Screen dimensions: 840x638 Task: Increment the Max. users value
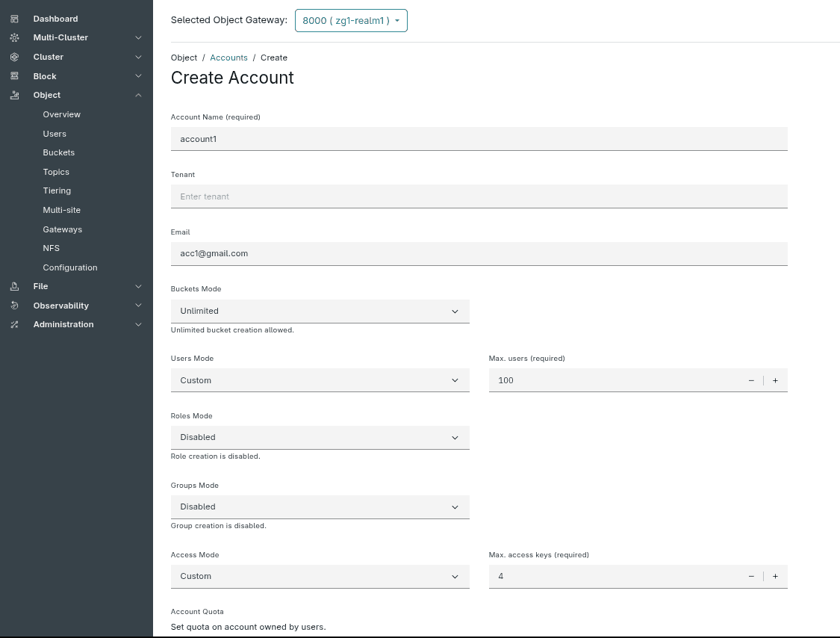[x=775, y=380]
